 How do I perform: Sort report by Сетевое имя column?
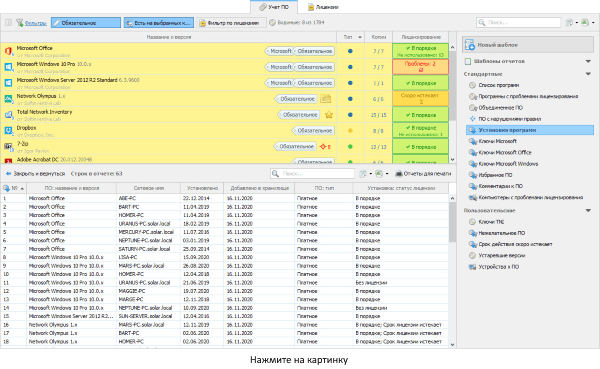pos(148,188)
